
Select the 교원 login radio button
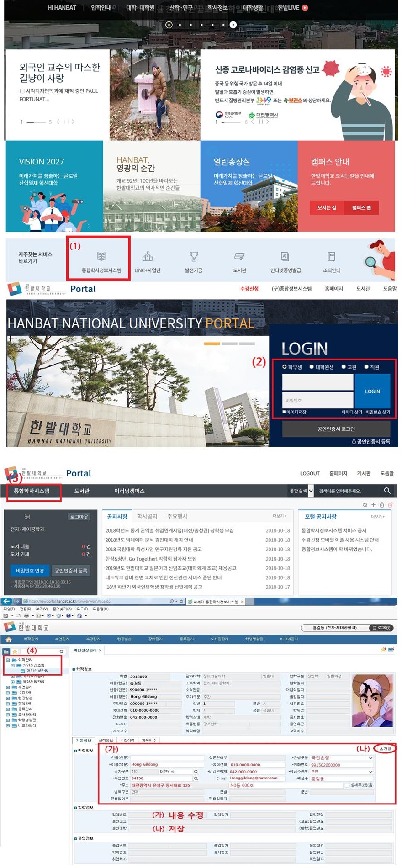tap(344, 367)
